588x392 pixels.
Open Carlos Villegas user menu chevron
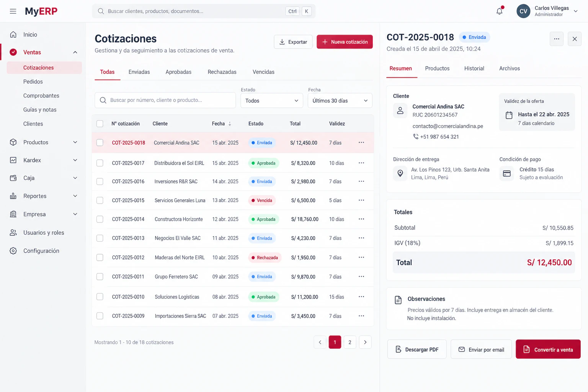575,11
